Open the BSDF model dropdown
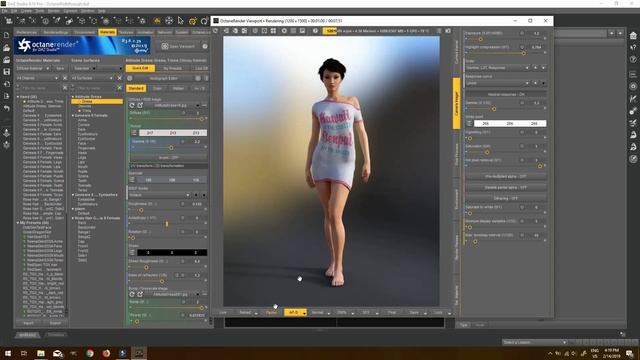640x360 pixels. click(x=160, y=195)
